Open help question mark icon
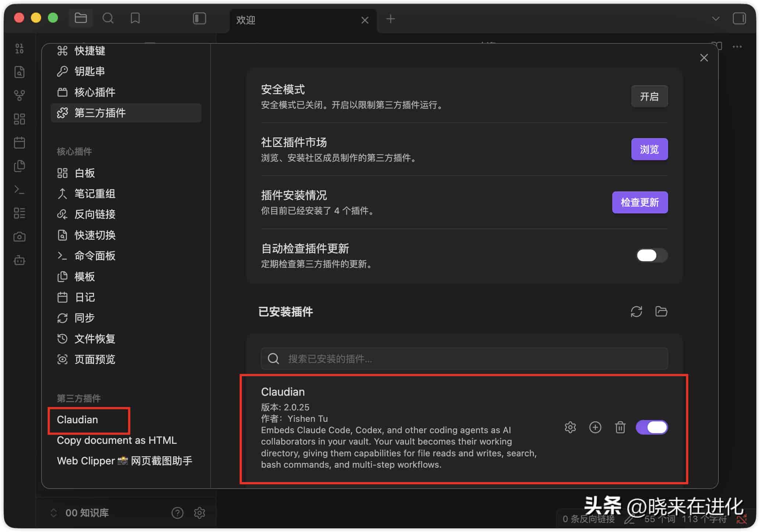This screenshot has height=532, width=760. pos(177,513)
